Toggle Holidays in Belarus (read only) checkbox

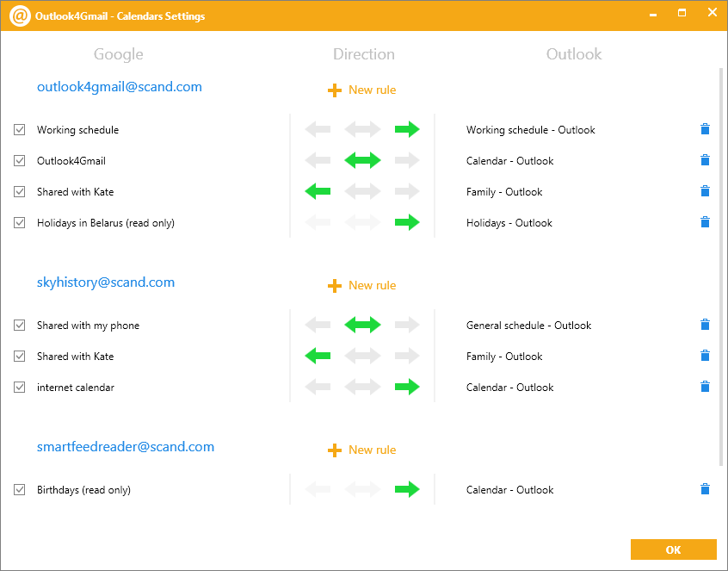pos(20,222)
